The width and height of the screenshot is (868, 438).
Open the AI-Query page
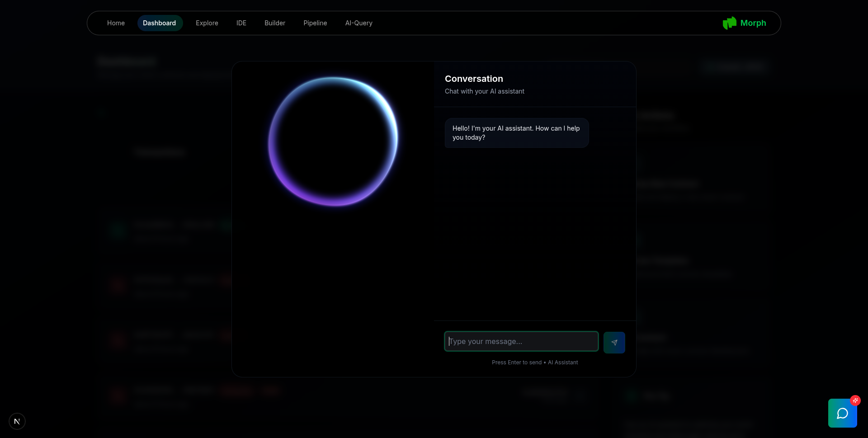point(359,23)
